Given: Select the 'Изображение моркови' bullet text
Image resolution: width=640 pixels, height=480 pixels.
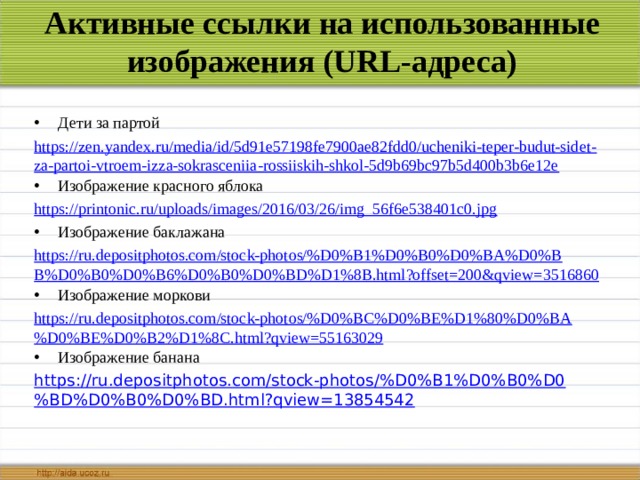Looking at the screenshot, I should (x=134, y=296).
